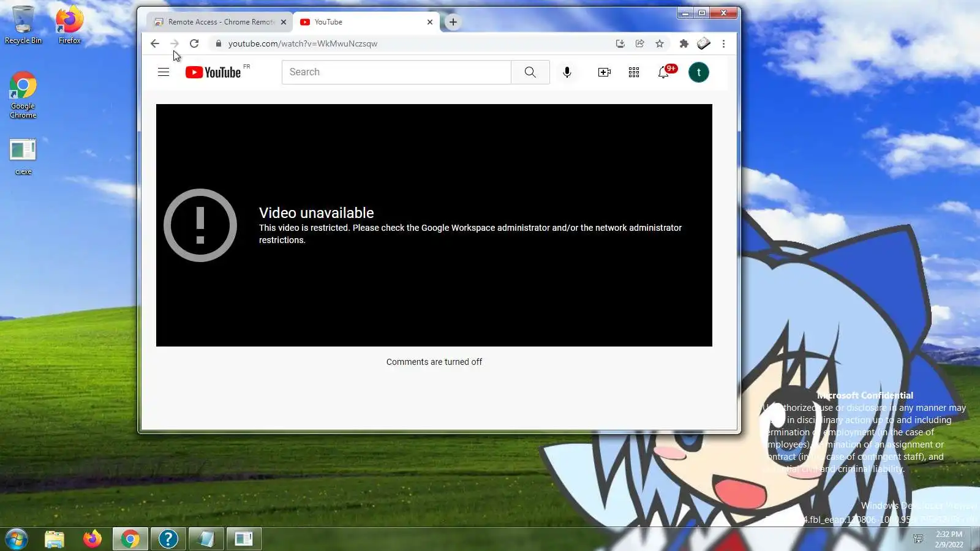This screenshot has height=551, width=980.
Task: Click the c.exe window taskbar button
Action: 244,539
